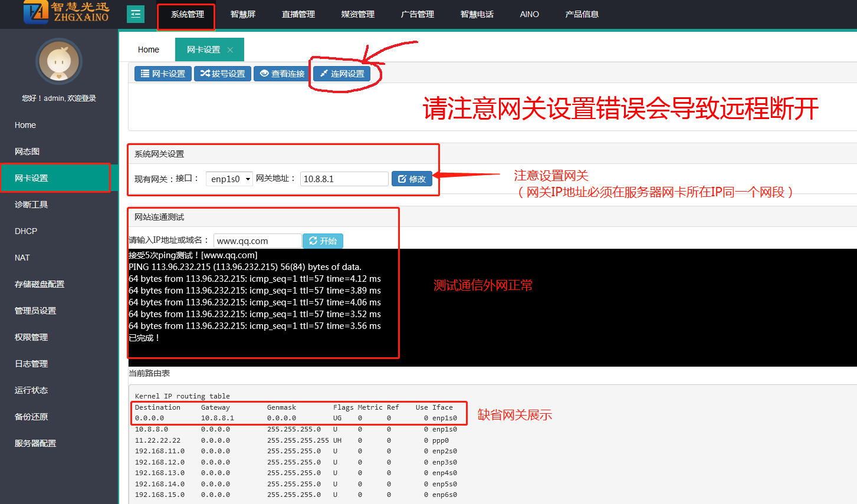Open 日志管理 from the sidebar
Viewport: 857px width, 504px height.
coord(31,364)
